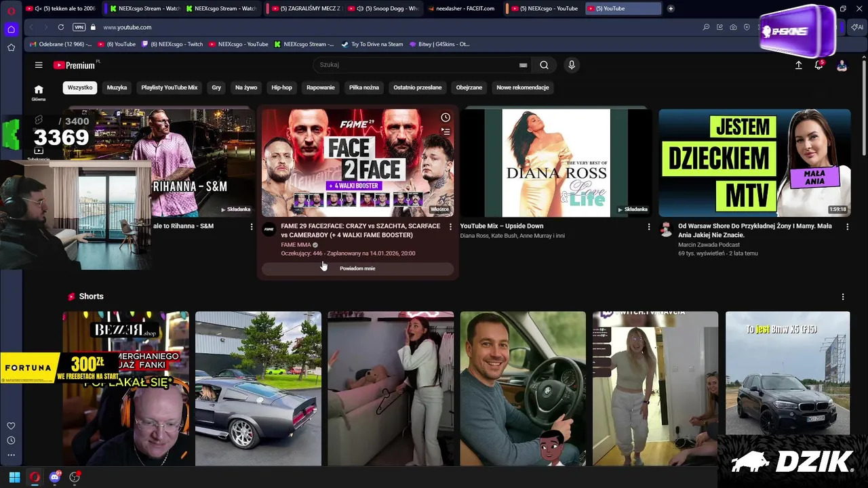Open Opera find-in-page magnifier icon
Screen dimensions: 868x488
[706, 27]
